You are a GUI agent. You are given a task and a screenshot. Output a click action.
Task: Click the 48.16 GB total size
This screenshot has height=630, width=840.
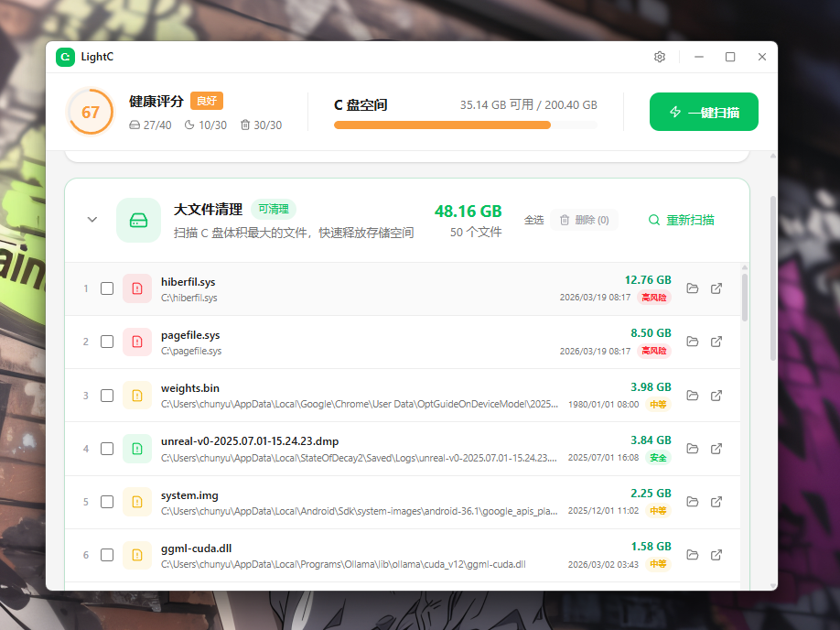(x=468, y=212)
